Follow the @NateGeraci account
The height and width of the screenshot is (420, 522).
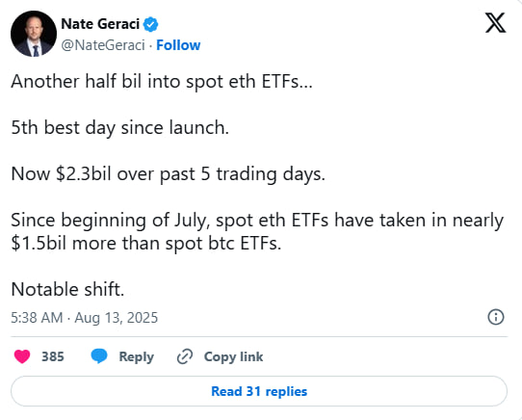click(x=178, y=45)
